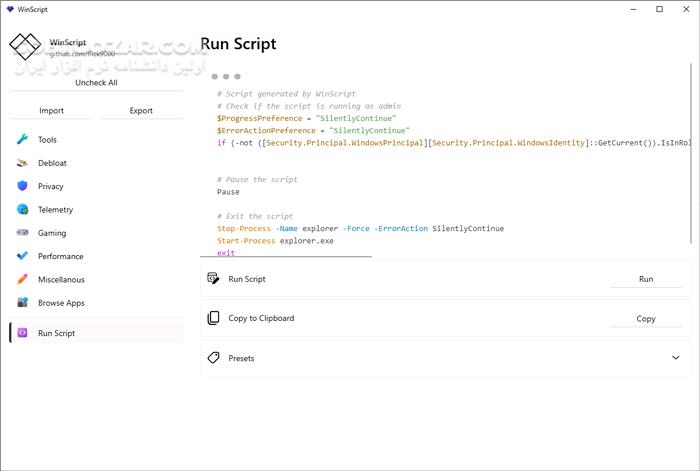Click the Gaming controller icon
The width and height of the screenshot is (700, 471).
[22, 232]
